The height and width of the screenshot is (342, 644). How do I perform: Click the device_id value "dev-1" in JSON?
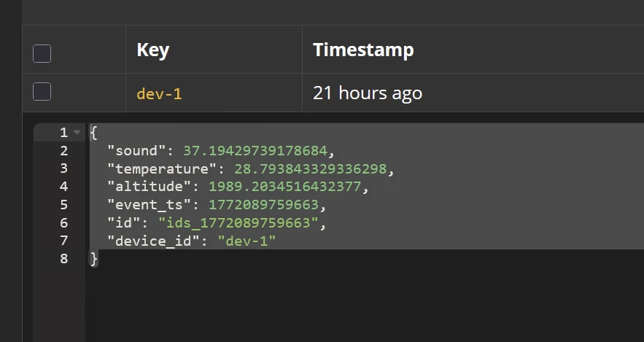click(247, 240)
